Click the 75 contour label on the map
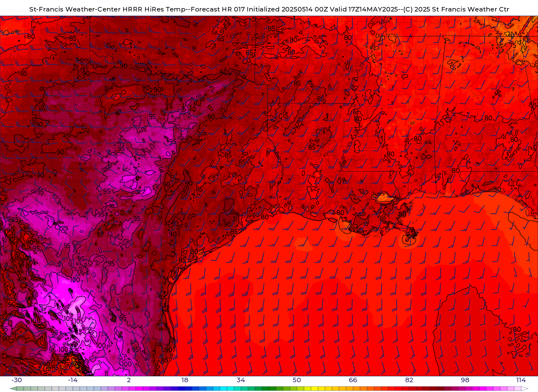 (x=513, y=45)
